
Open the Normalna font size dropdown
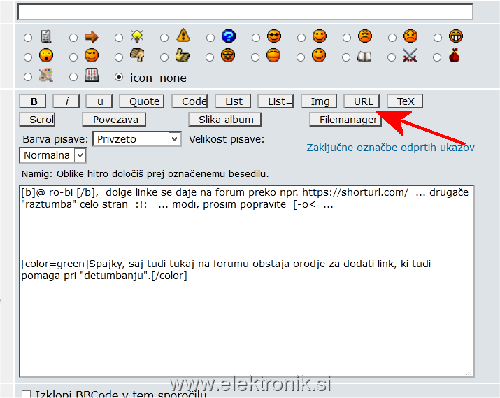tap(53, 155)
